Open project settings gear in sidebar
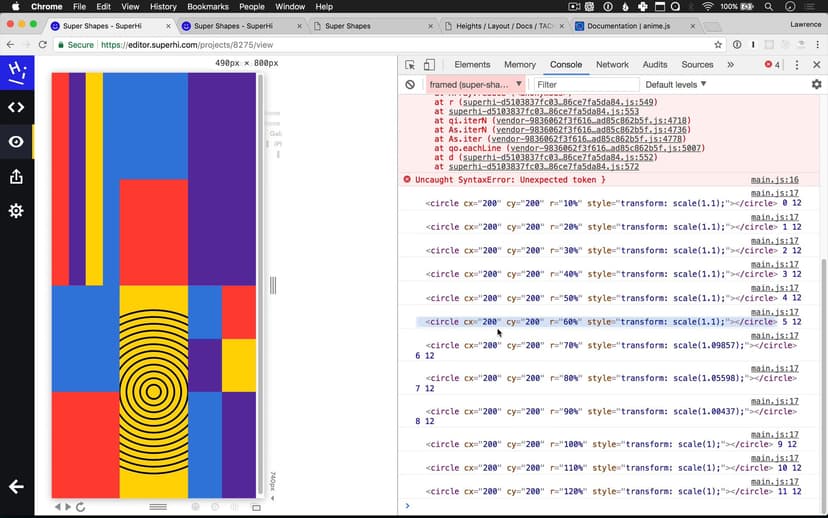This screenshot has height=518, width=828. (16, 211)
